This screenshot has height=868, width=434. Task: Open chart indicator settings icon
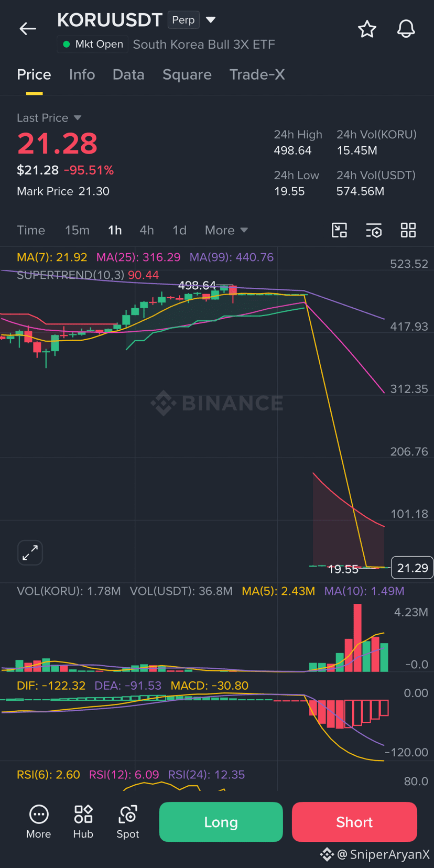click(374, 230)
